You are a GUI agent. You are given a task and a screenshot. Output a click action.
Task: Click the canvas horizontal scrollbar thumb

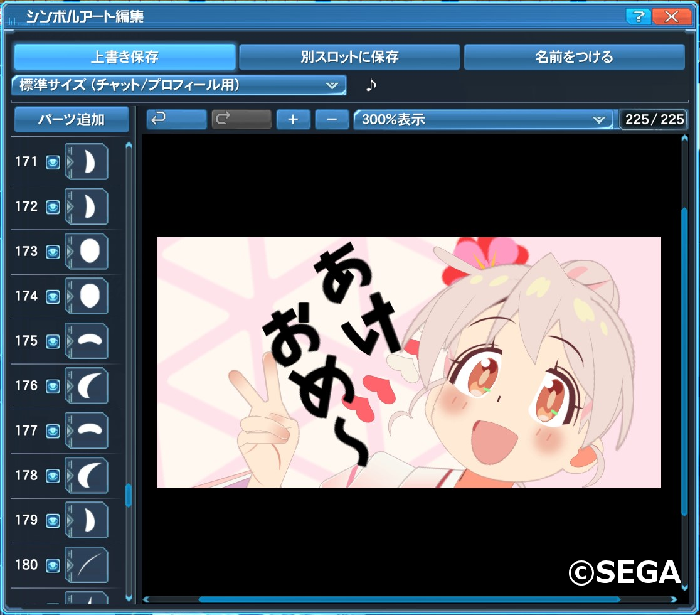click(x=410, y=599)
